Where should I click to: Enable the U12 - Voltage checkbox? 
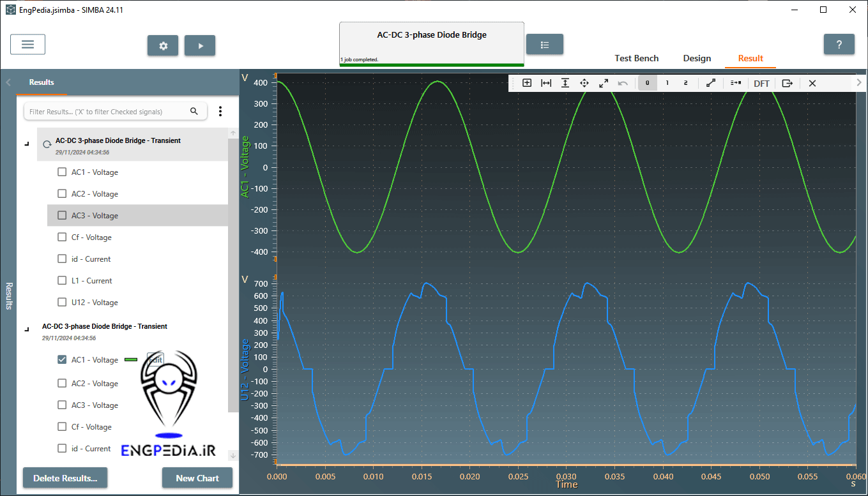coord(62,302)
